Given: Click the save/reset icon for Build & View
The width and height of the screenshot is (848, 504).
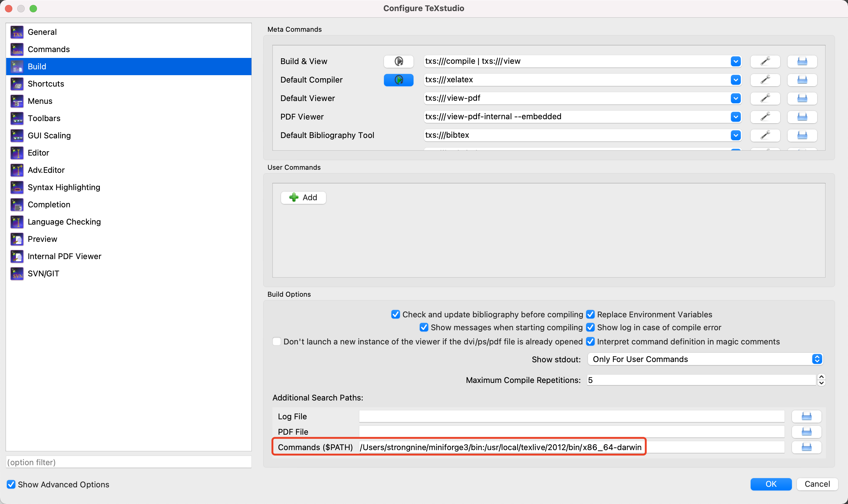Looking at the screenshot, I should coord(802,61).
